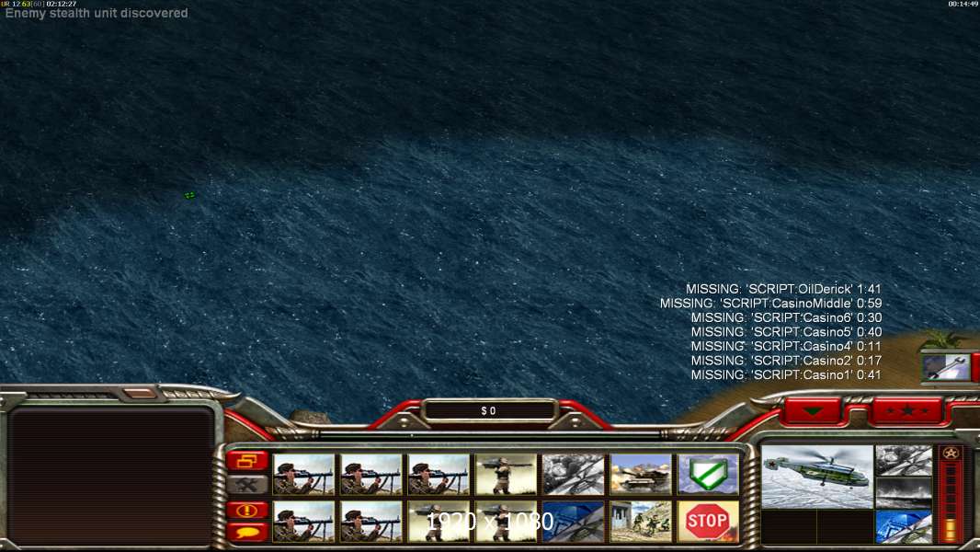
Task: Select the rocket soldier left of the gray wrench icon
Action: (x=506, y=475)
